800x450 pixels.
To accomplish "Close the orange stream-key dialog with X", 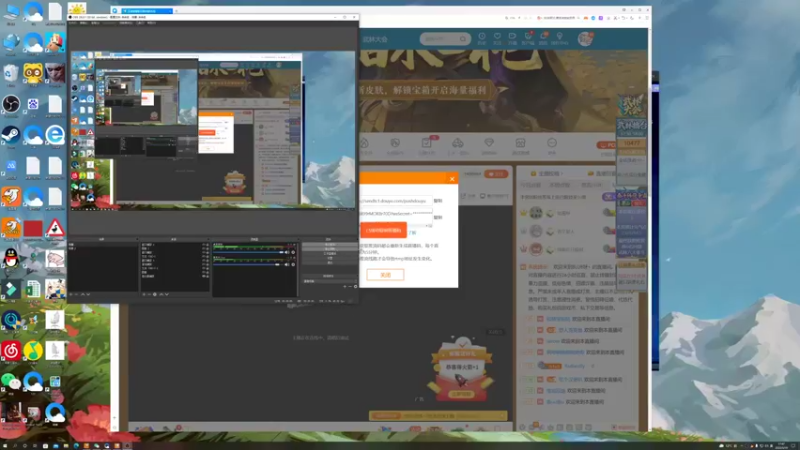I will coord(452,179).
